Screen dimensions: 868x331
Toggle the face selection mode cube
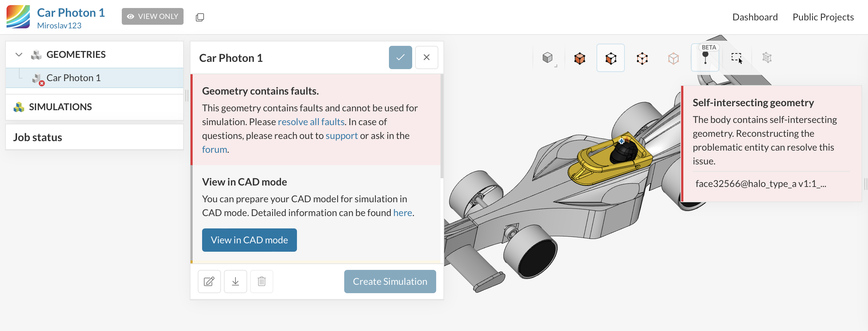click(611, 58)
